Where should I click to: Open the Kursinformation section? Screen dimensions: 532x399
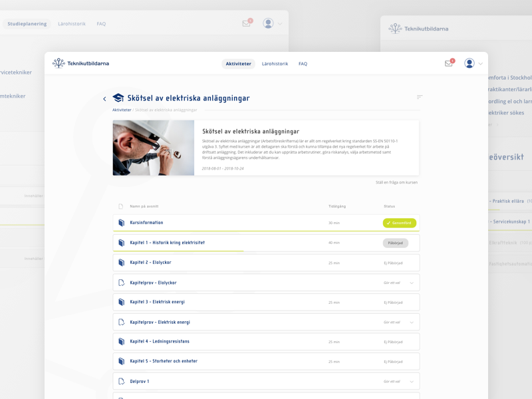coord(266,223)
